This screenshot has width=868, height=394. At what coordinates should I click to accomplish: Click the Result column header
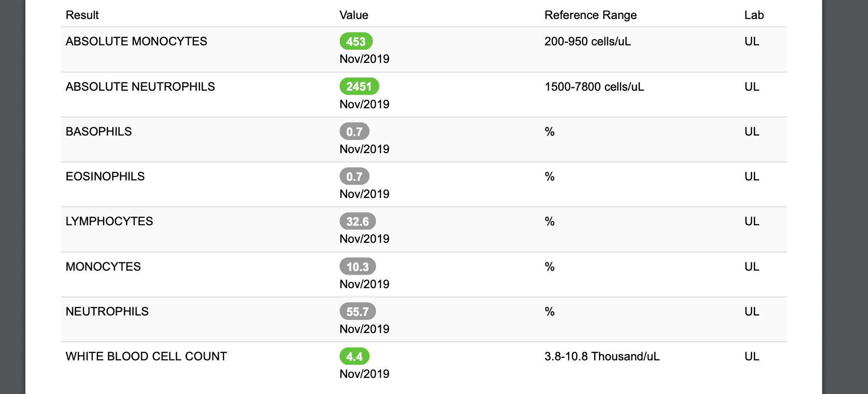pyautogui.click(x=82, y=15)
